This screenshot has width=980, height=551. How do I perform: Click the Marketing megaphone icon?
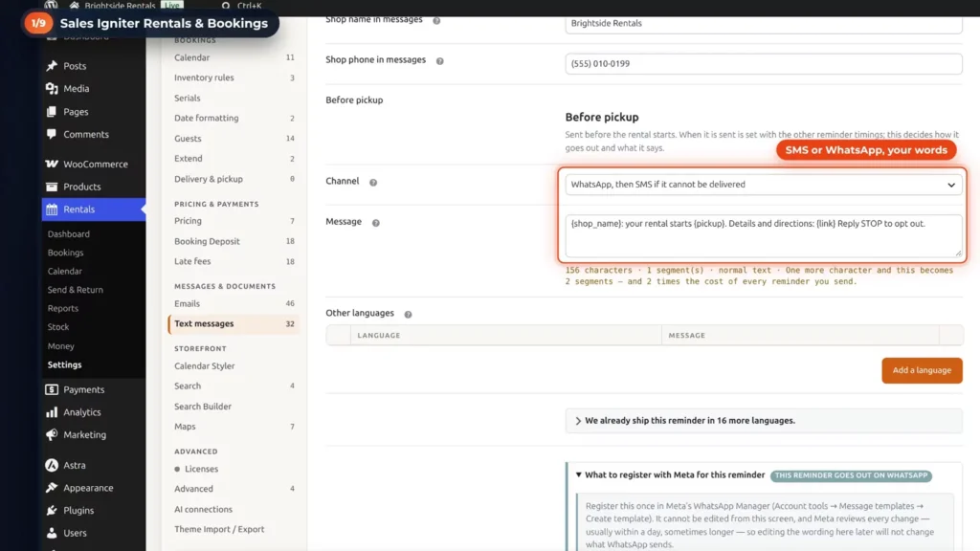pos(52,435)
